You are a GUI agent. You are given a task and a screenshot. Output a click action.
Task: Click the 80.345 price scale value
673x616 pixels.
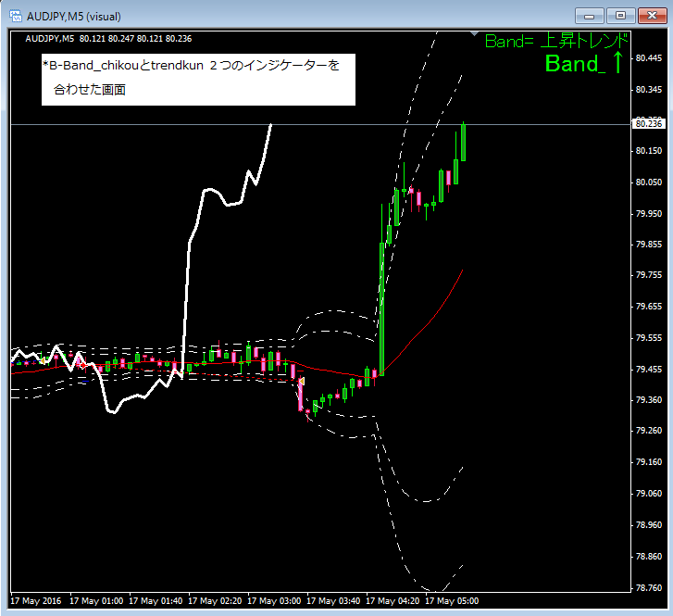click(649, 89)
